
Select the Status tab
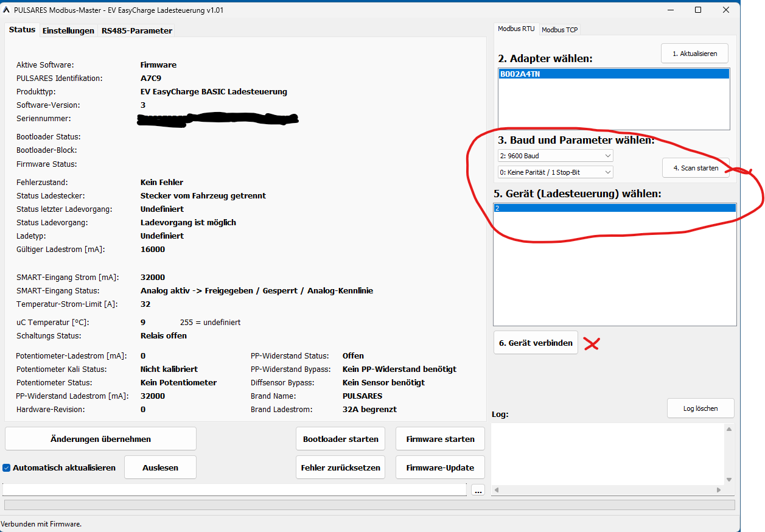click(22, 30)
